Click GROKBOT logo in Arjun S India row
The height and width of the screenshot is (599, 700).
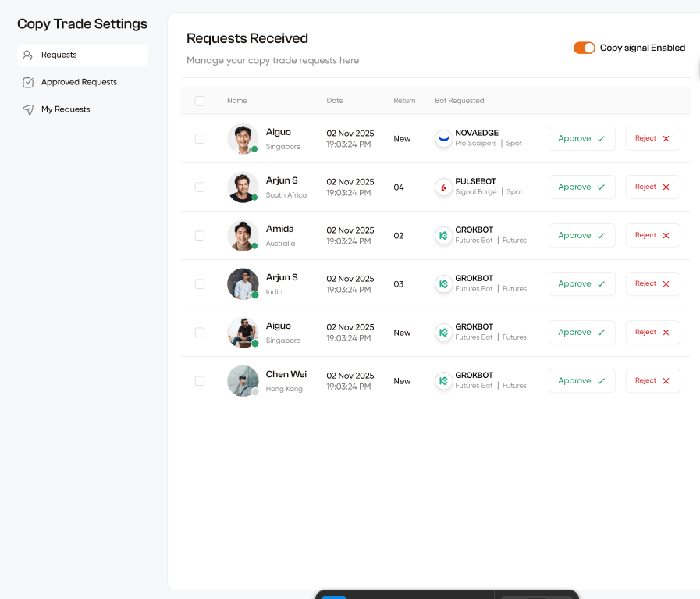pyautogui.click(x=443, y=284)
